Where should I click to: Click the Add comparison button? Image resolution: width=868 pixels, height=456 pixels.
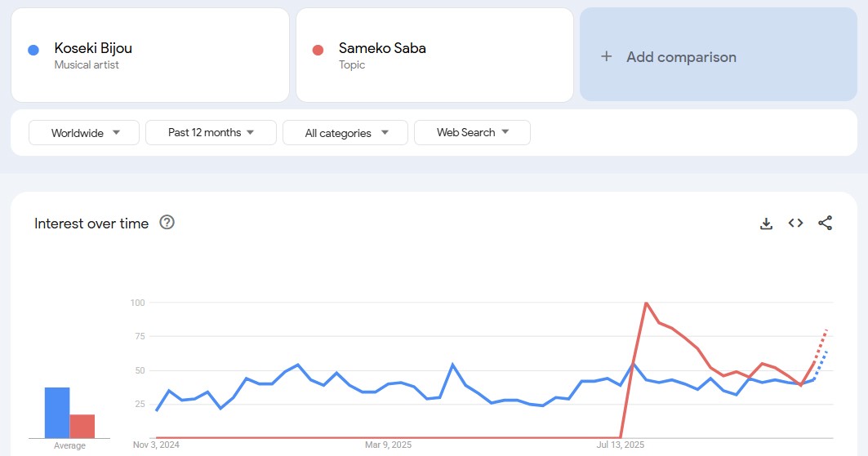pyautogui.click(x=680, y=57)
